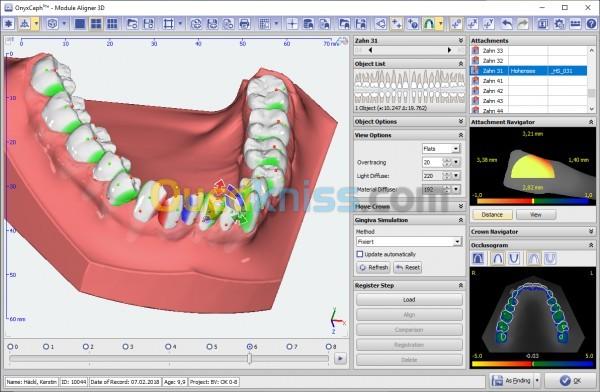Click the info panel icon

pos(543,24)
